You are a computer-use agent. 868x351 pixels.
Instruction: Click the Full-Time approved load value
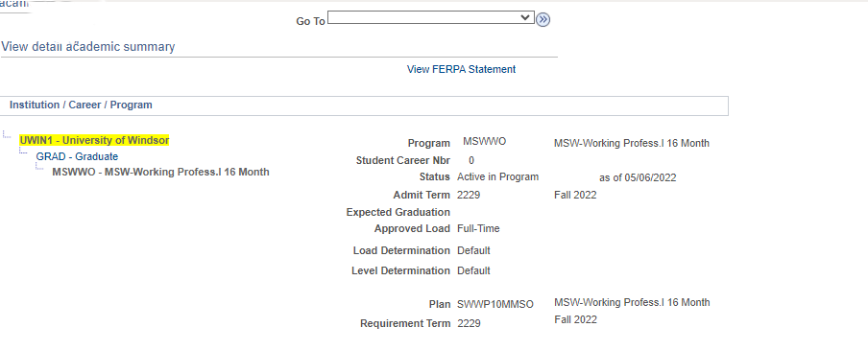tap(478, 228)
